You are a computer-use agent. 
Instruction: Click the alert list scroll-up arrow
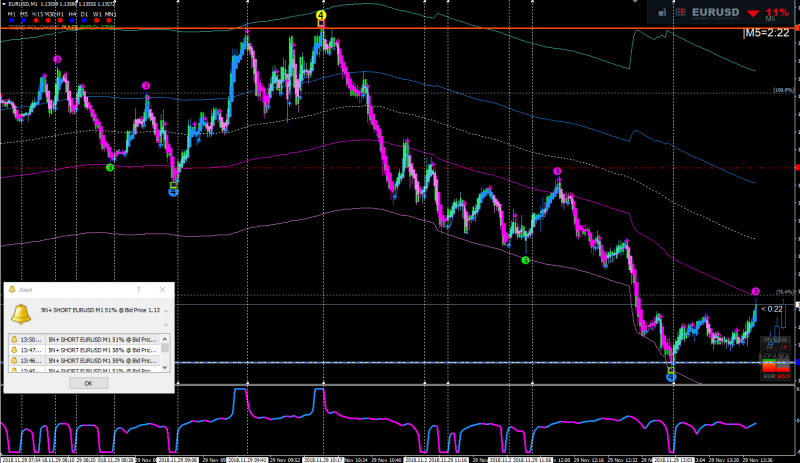pos(165,339)
